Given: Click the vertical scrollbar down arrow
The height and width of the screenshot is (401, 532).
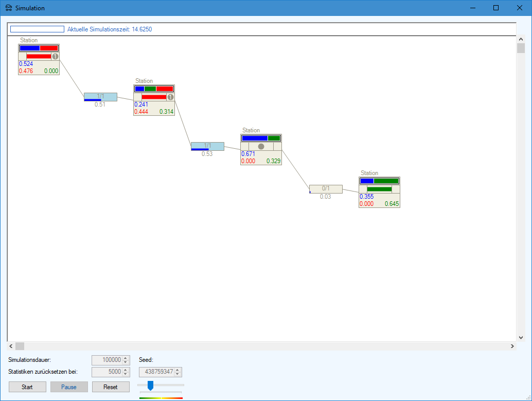Looking at the screenshot, I should point(521,337).
